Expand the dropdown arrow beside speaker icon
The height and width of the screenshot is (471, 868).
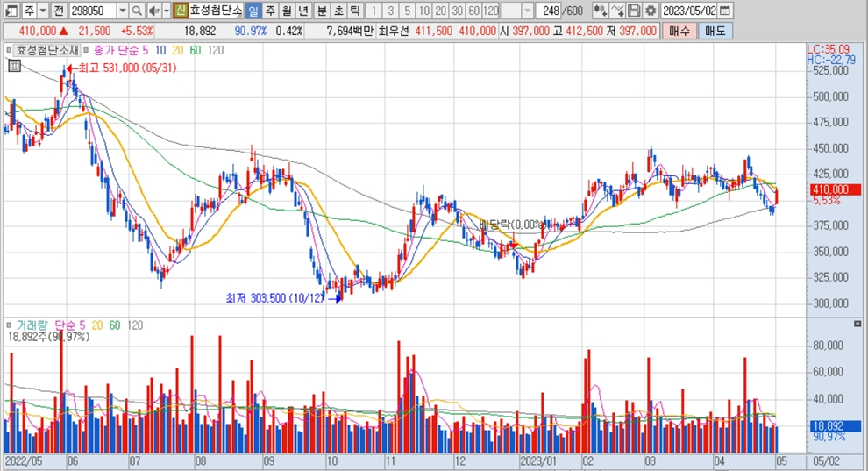coord(167,11)
